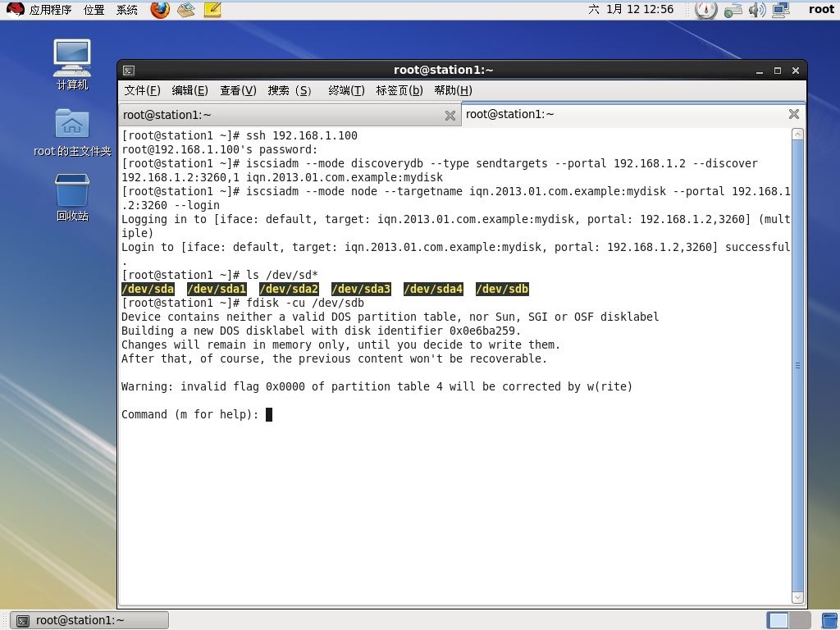Click the ssh 192.168.1.100 command line
This screenshot has height=630, width=840.
240,135
